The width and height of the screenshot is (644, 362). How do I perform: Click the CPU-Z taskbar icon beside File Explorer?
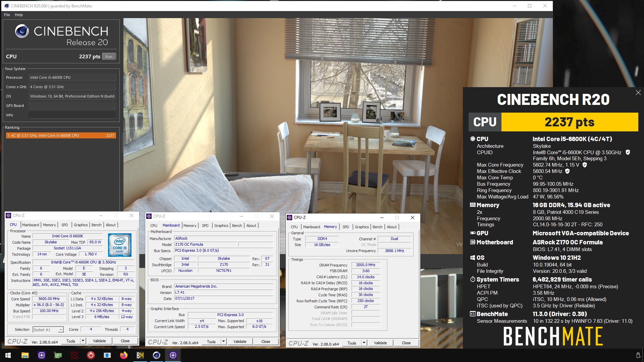[x=41, y=355]
